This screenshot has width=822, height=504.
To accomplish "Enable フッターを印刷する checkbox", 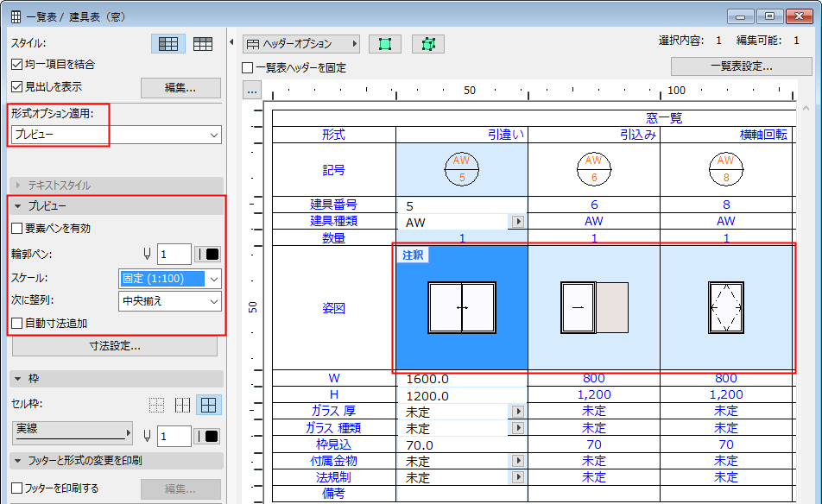I will coord(16,488).
